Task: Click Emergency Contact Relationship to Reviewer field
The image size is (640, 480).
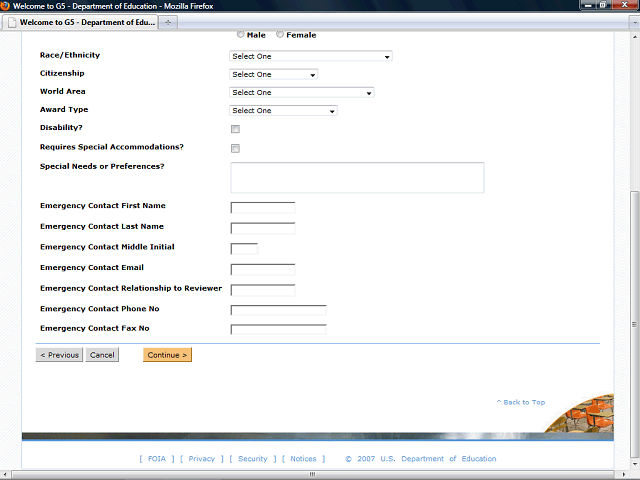Action: coord(263,290)
